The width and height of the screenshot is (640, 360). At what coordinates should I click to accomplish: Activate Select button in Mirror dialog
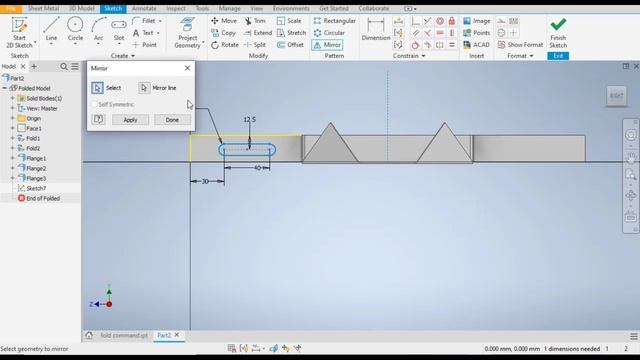(97, 88)
